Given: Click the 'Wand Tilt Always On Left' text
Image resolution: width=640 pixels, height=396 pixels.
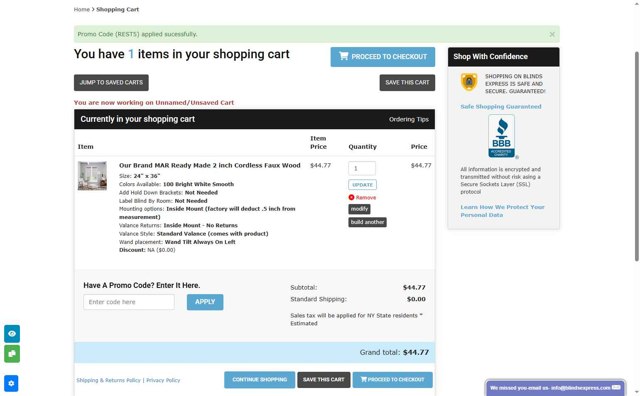Looking at the screenshot, I should pyautogui.click(x=200, y=242).
